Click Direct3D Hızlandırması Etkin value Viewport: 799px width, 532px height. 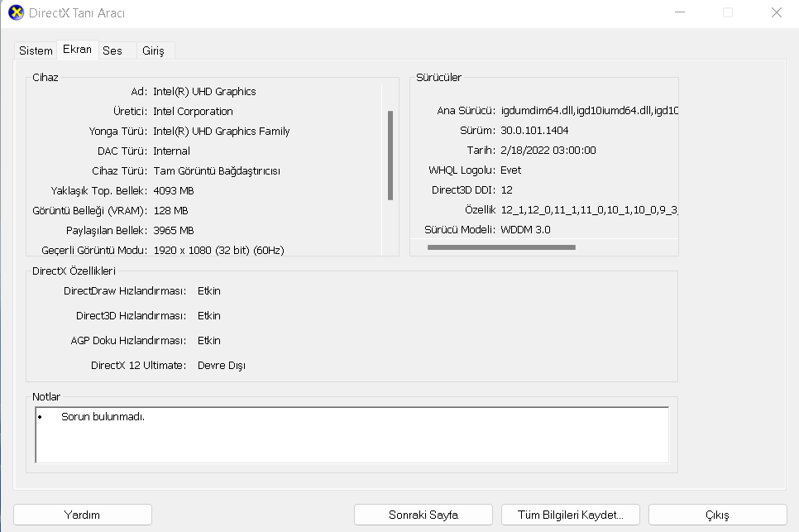209,316
